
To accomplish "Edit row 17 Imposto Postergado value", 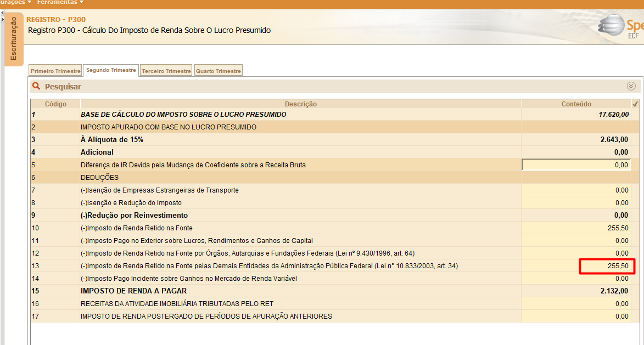I will coord(576,316).
